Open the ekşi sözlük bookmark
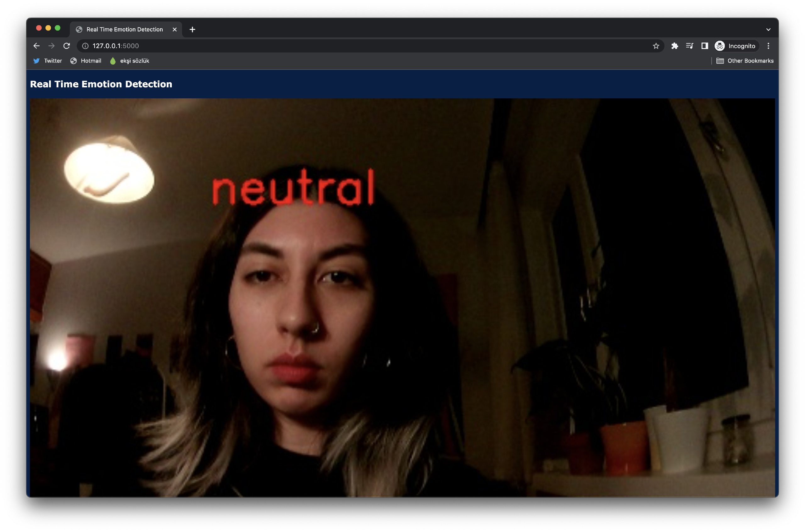Screen dimensions: 805x532 [x=129, y=61]
